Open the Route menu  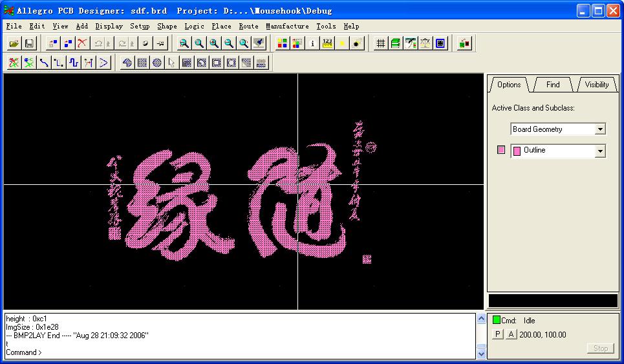[249, 27]
